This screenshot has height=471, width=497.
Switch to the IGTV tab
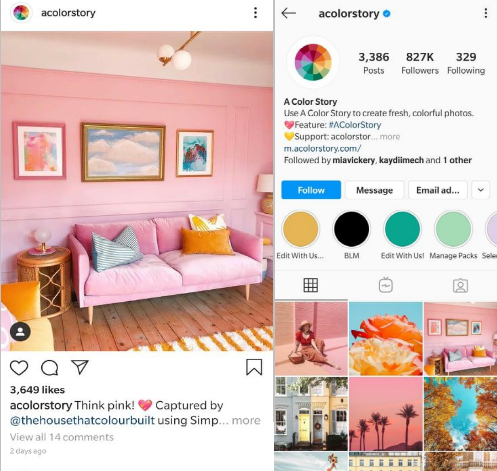[x=386, y=285]
